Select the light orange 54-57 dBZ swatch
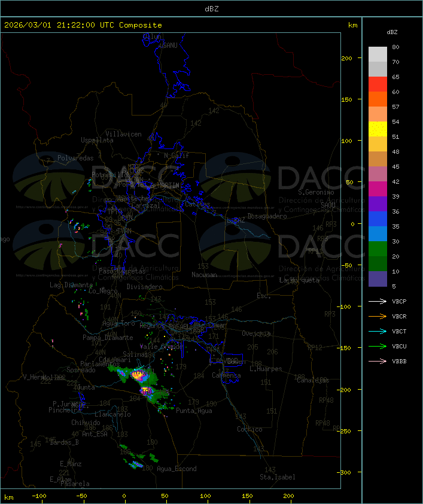The image size is (423, 504). coord(378,114)
